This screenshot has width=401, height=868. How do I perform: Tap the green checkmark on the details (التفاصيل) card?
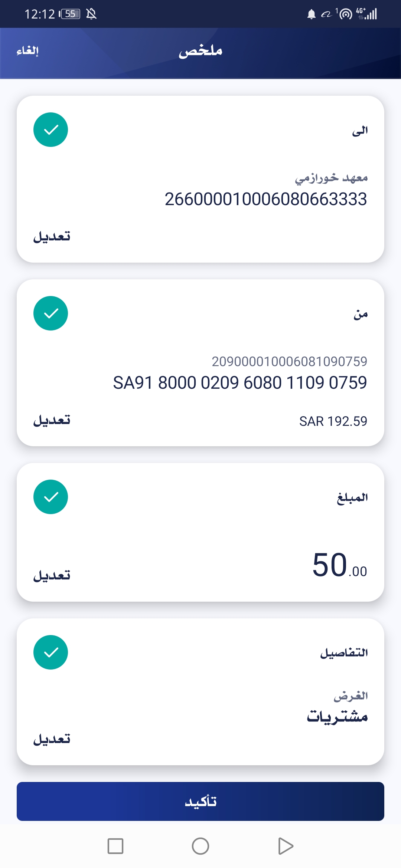51,652
